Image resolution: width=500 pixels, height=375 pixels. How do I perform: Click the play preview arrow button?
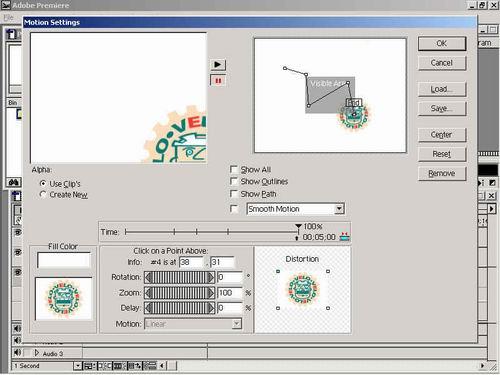218,64
